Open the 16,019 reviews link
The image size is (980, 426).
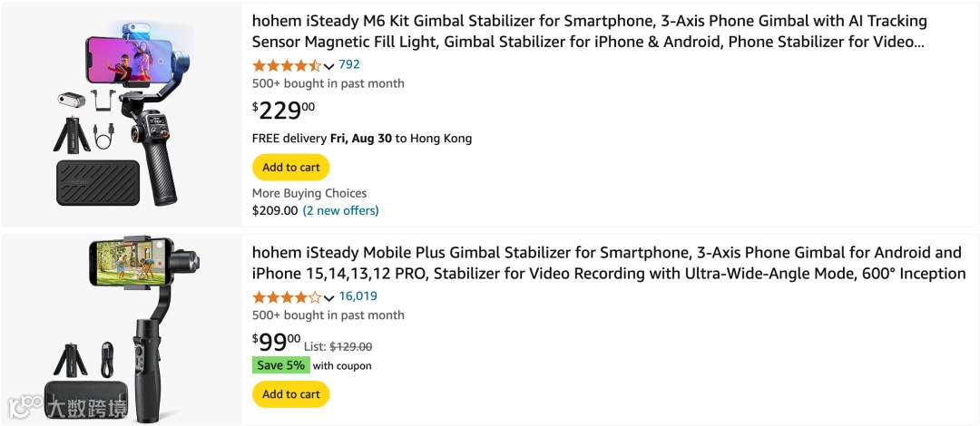tap(358, 296)
